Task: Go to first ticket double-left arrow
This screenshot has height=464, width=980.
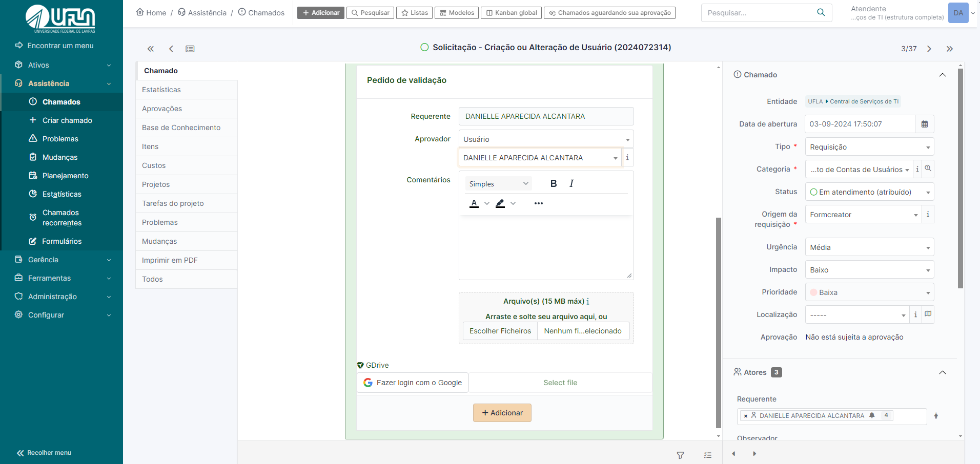Action: tap(151, 49)
